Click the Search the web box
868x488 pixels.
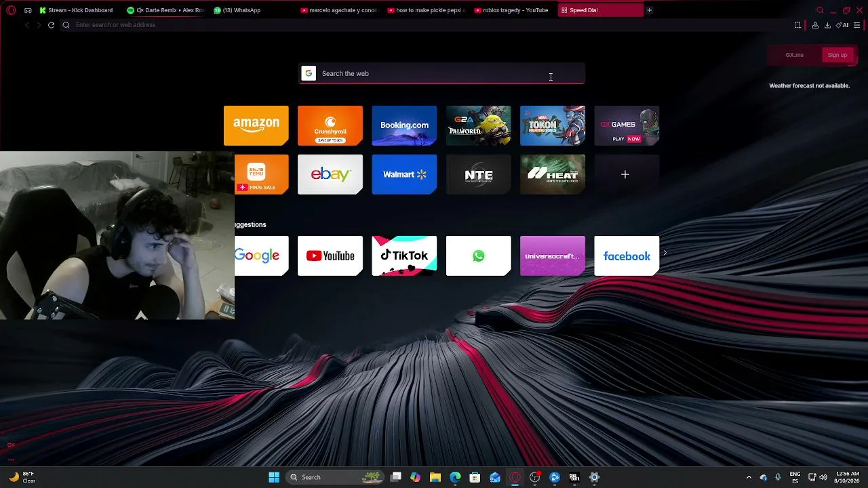[442, 73]
